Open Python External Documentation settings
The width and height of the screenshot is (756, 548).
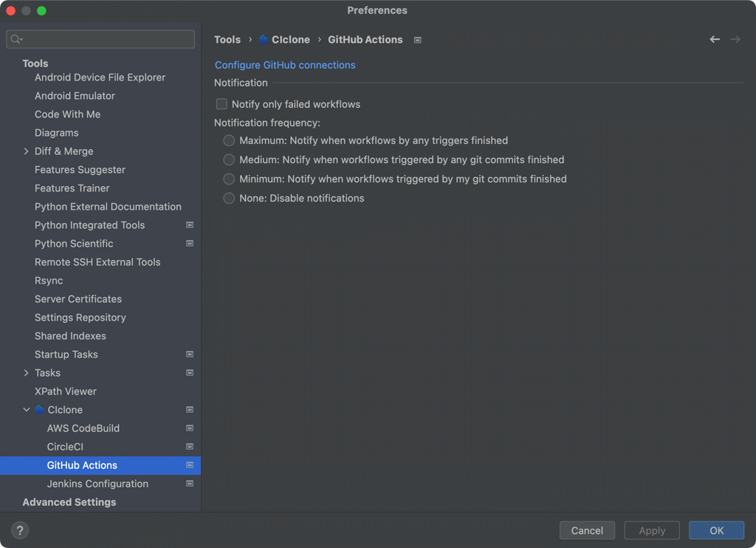(x=108, y=207)
